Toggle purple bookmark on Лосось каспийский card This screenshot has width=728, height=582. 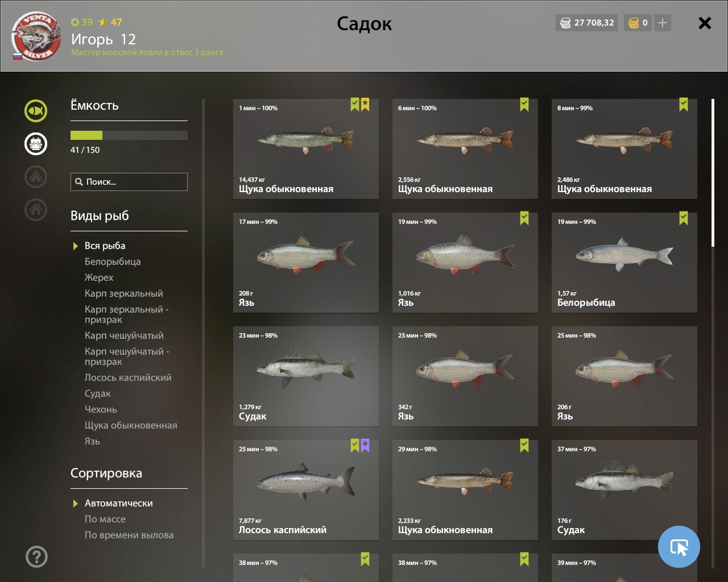pos(365,446)
